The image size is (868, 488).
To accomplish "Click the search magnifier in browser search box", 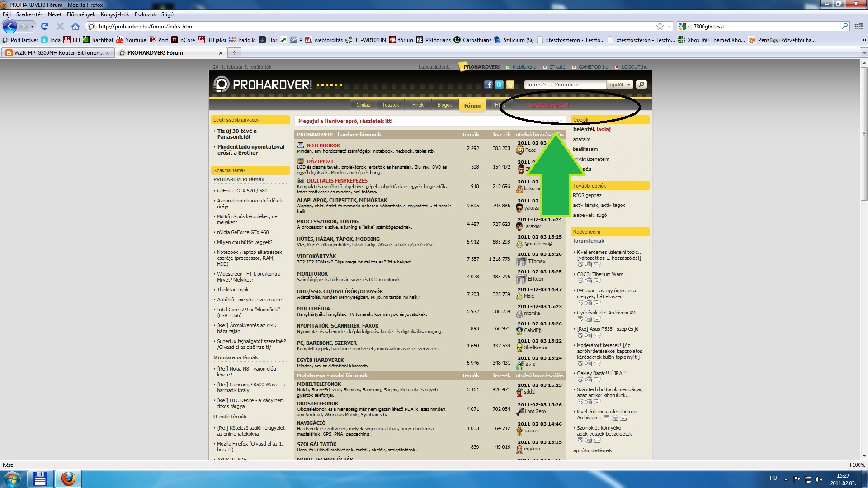I will point(844,26).
